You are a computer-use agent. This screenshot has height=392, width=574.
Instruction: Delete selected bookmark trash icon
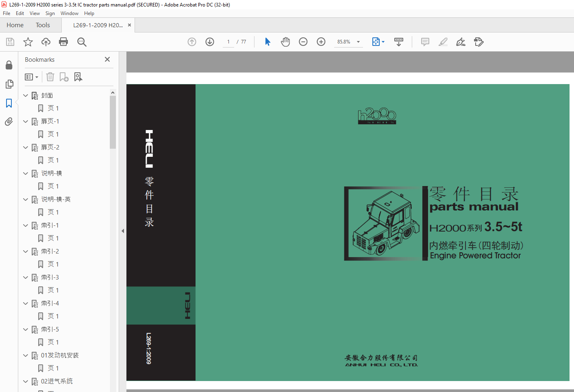[50, 77]
